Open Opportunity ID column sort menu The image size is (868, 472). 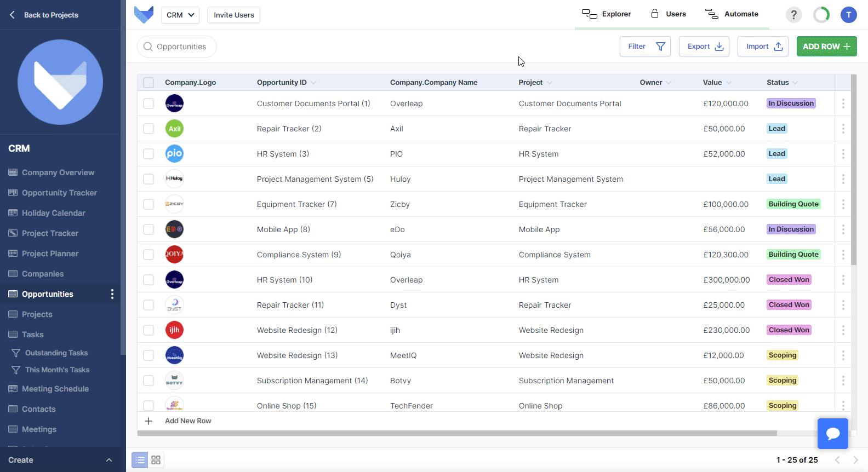[313, 83]
